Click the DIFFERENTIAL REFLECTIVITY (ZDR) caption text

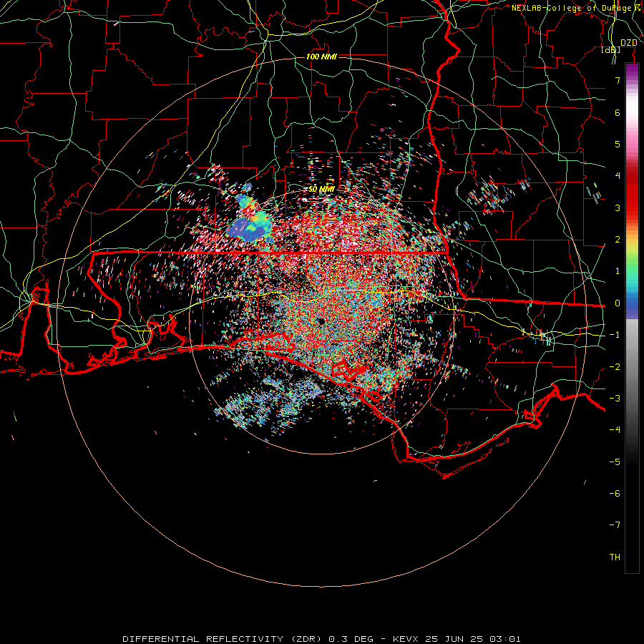(219, 639)
